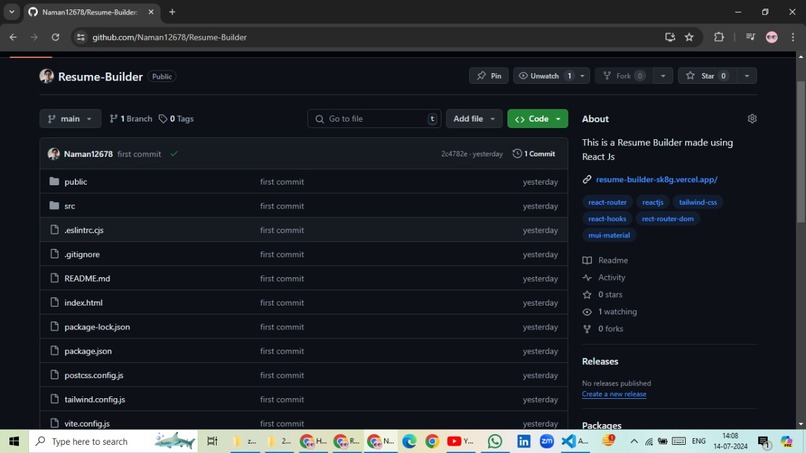Open the public folder
The height and width of the screenshot is (453, 806).
point(76,182)
